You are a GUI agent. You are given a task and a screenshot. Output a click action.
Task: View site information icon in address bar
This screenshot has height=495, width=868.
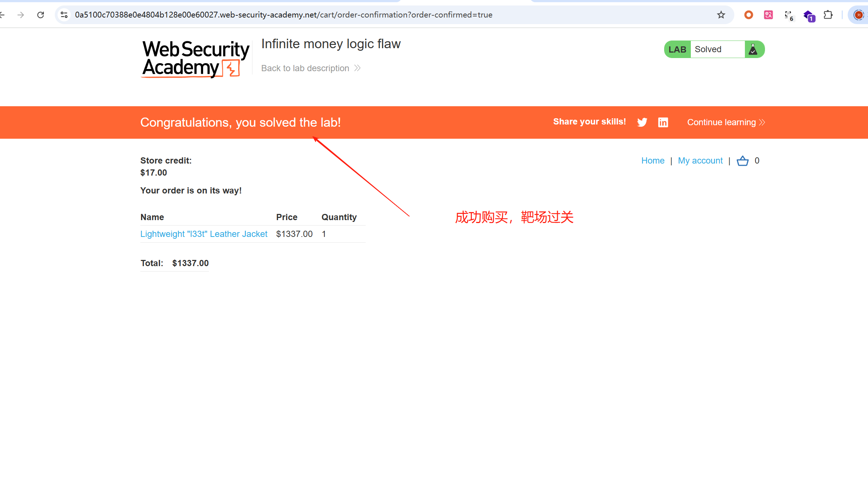pos(64,15)
